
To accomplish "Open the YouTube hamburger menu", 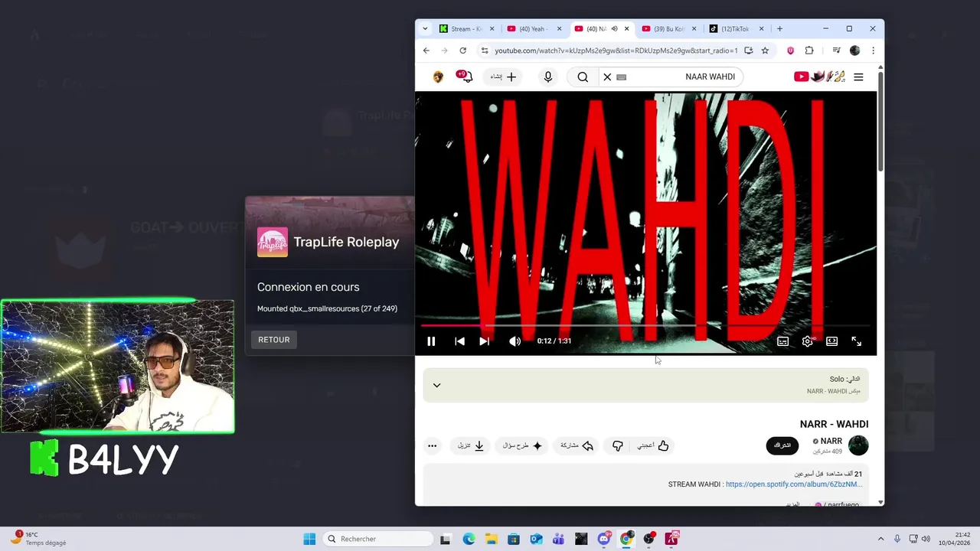I will pos(858,77).
